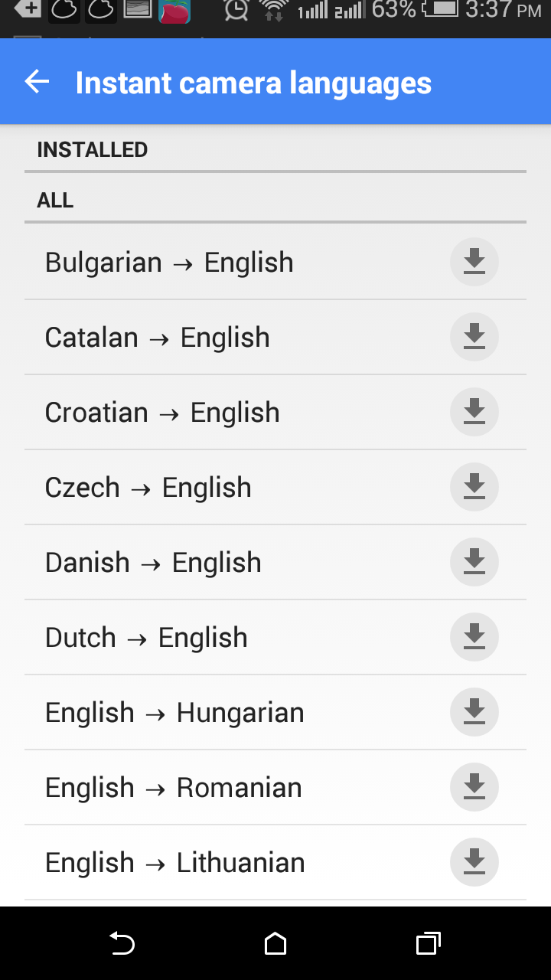Tap the Instant camera languages title
This screenshot has width=551, height=980.
pyautogui.click(x=253, y=83)
